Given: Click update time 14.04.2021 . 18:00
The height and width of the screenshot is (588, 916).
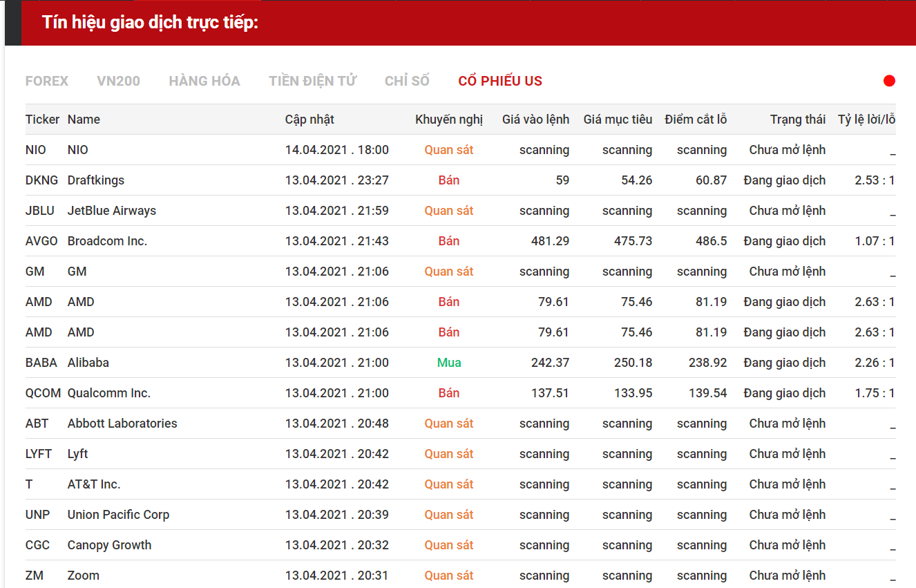Looking at the screenshot, I should (x=337, y=150).
